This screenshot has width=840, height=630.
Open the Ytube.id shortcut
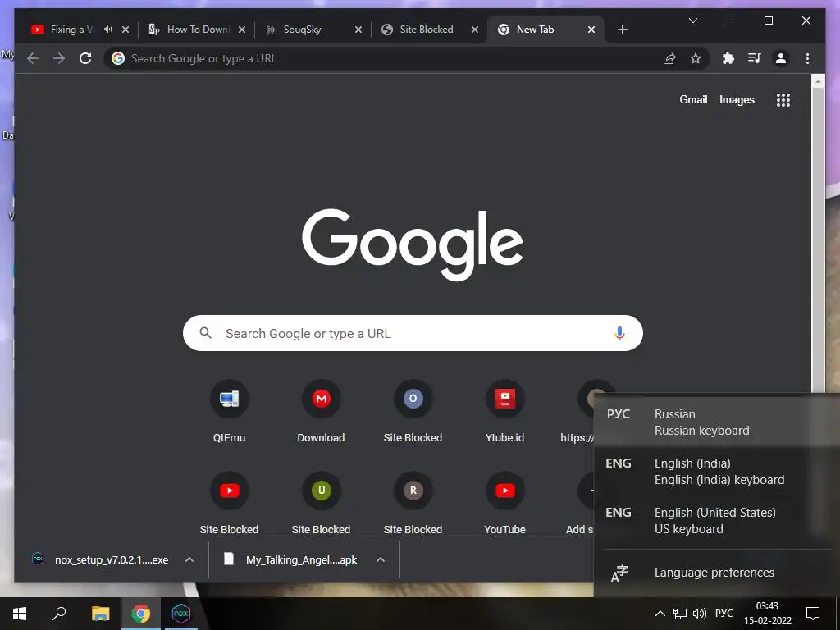(x=504, y=412)
